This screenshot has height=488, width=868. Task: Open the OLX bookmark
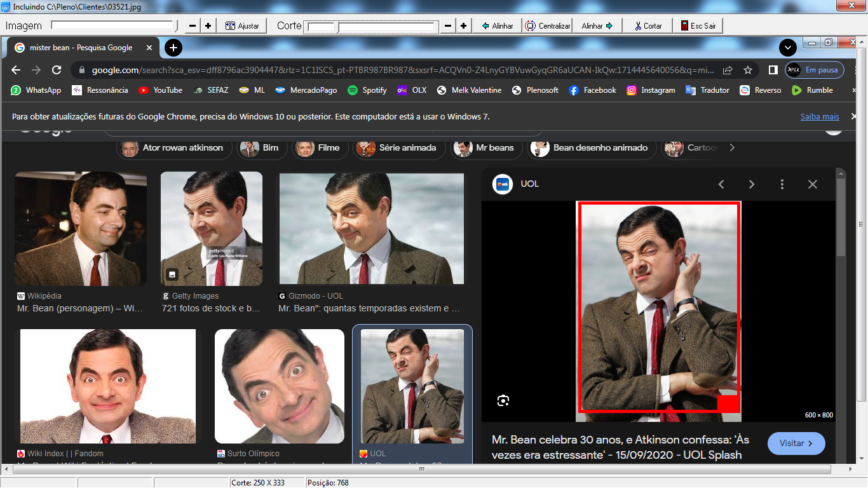(412, 90)
